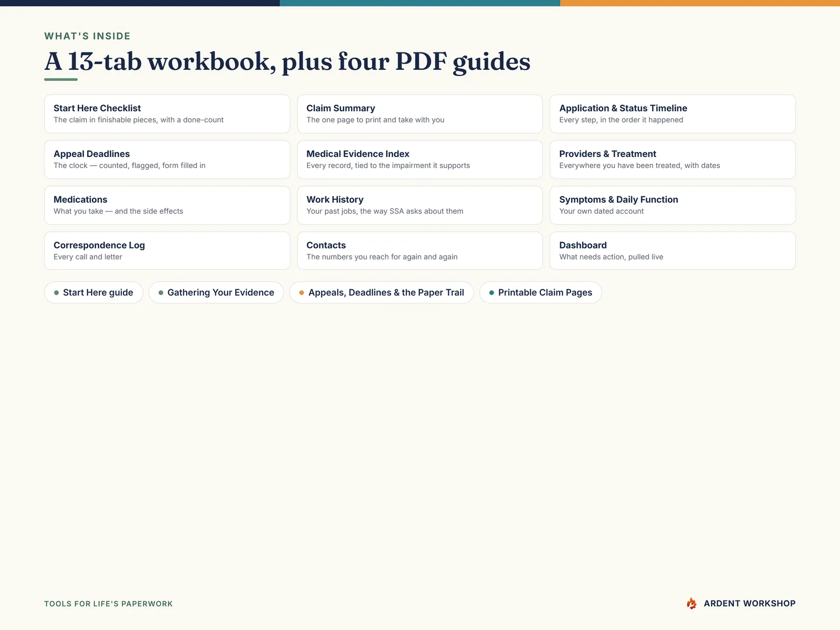Open the Dashboard card
The height and width of the screenshot is (630, 840).
(673, 251)
